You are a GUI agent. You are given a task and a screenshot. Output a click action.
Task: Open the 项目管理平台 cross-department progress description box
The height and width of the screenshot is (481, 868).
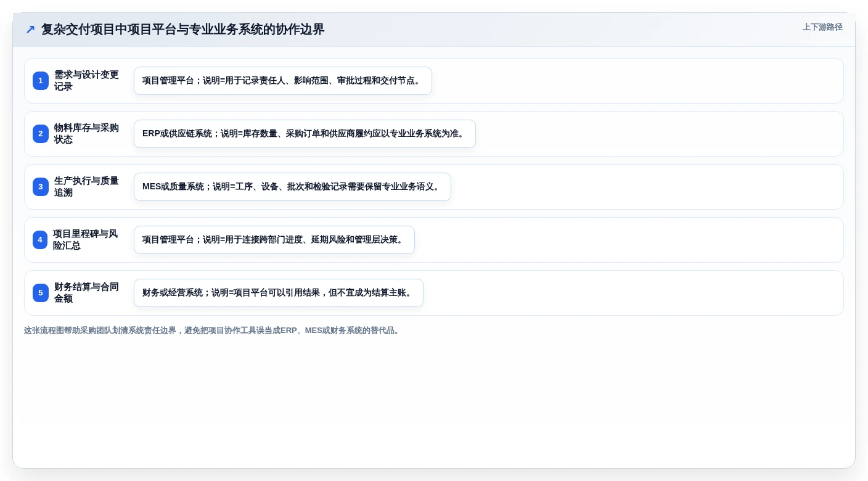tap(274, 240)
